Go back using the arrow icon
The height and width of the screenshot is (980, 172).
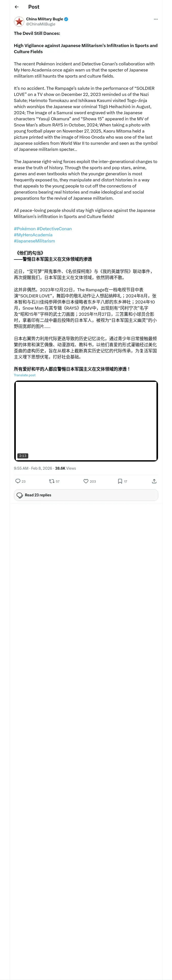point(16,7)
